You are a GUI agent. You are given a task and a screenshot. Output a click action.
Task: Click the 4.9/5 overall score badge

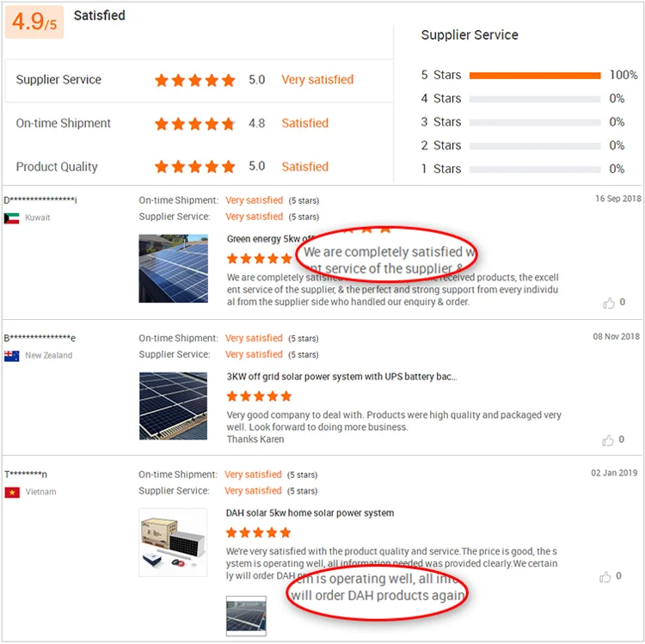(x=34, y=22)
